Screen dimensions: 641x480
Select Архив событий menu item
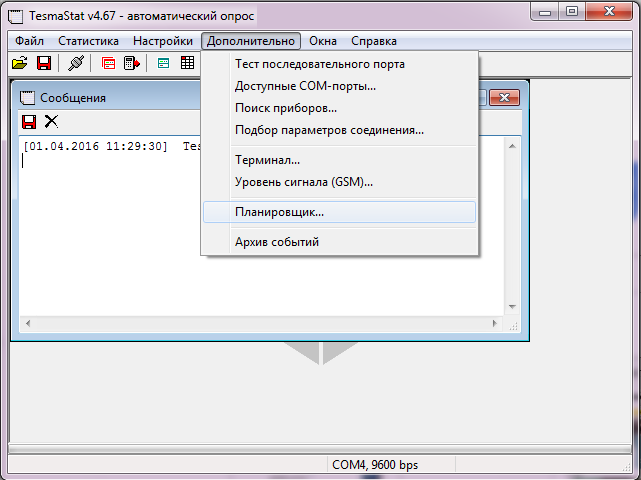coord(339,242)
